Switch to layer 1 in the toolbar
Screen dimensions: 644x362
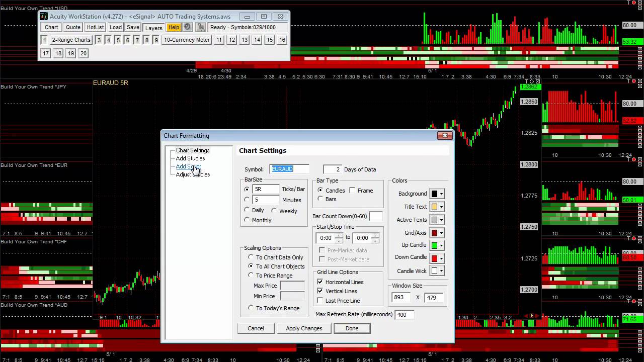pyautogui.click(x=44, y=40)
